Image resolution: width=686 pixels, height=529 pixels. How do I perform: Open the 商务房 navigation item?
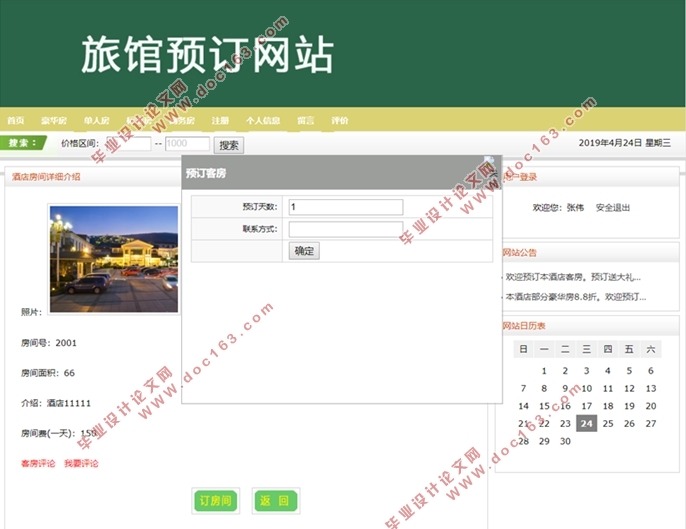[x=182, y=120]
